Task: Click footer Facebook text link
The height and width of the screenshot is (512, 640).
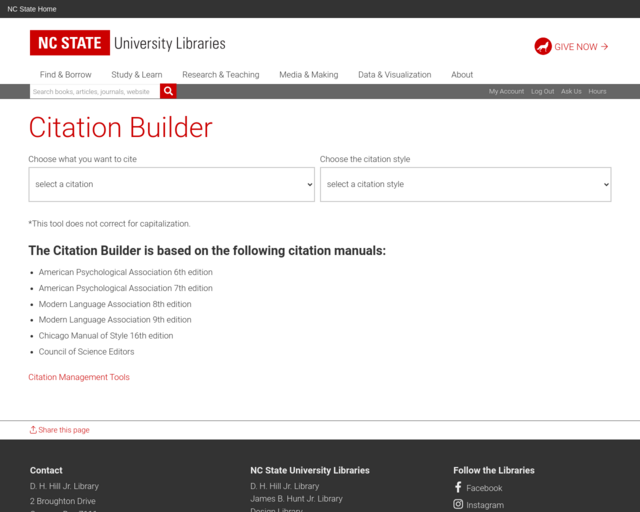Action: 484,488
